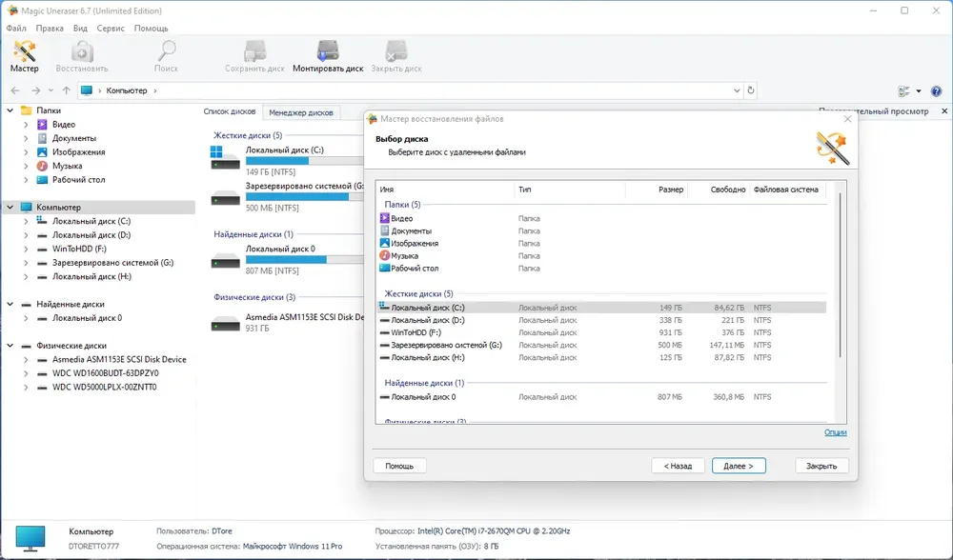Click Рабочий стол icon in wizard list
This screenshot has height=560, width=953.
tap(384, 268)
